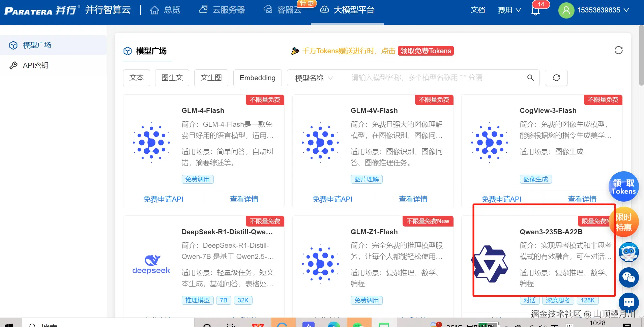Click 免费申请API for GLM-4-Flash

[x=163, y=199]
